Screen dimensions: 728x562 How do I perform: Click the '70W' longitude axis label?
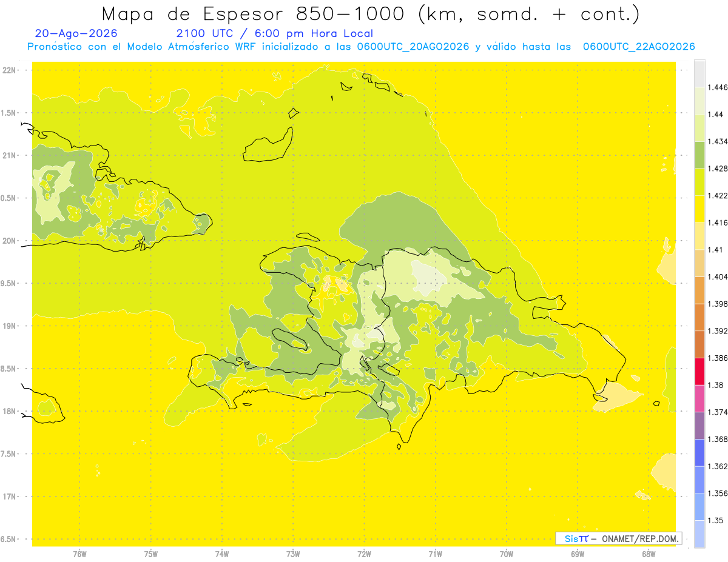tap(507, 554)
